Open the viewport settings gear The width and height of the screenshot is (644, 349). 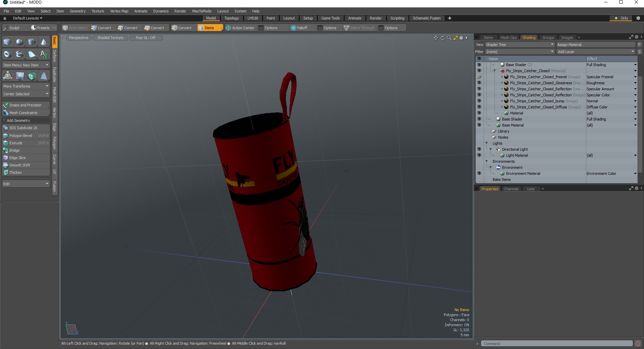point(461,38)
